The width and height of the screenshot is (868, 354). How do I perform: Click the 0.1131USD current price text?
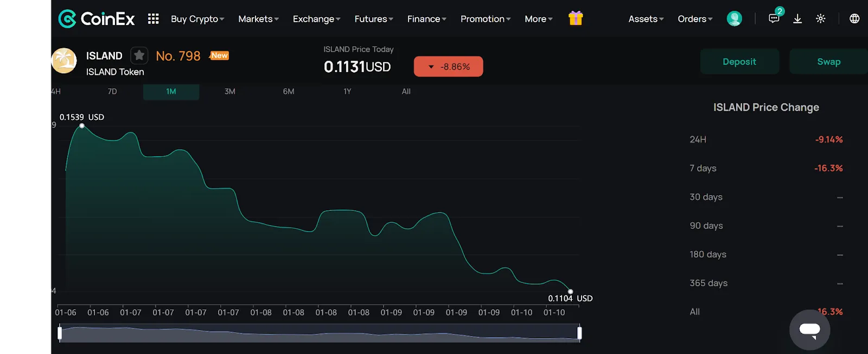coord(358,67)
